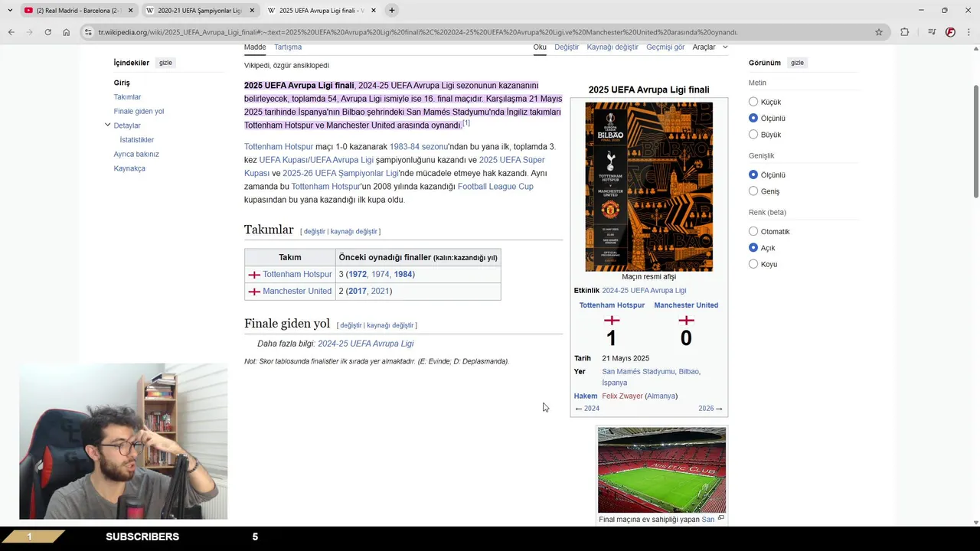The image size is (980, 551).
Task: Bookmark this page with the star icon
Action: (x=879, y=32)
